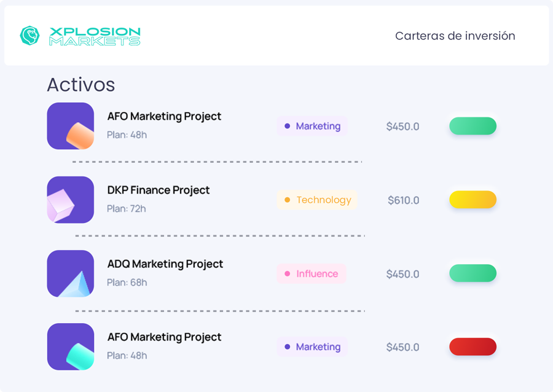The height and width of the screenshot is (392, 553).
Task: Toggle the green pill for first AFO project
Action: pyautogui.click(x=473, y=126)
